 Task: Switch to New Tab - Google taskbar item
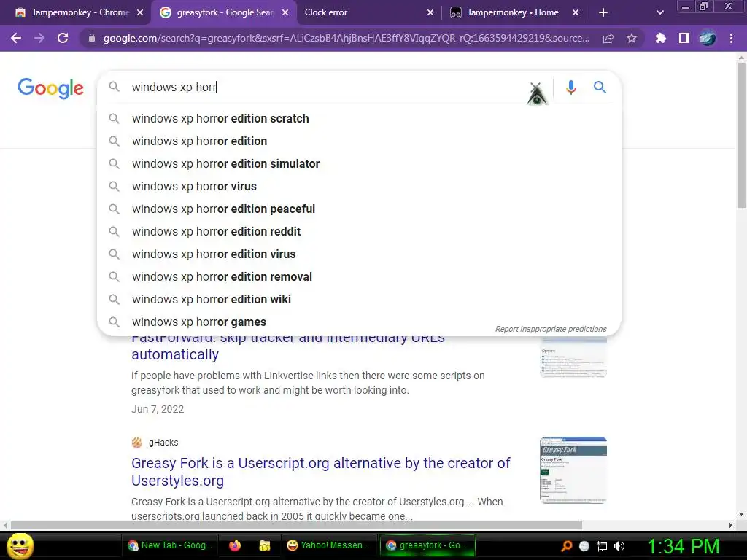[x=170, y=545]
